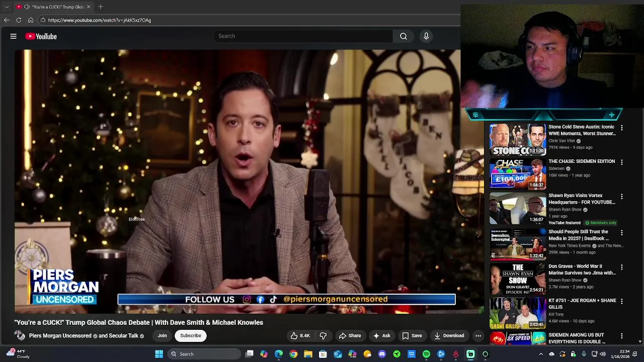Viewport: 644px width, 362px height.
Task: Select the youtube.com URL in the address bar
Action: [x=100, y=20]
